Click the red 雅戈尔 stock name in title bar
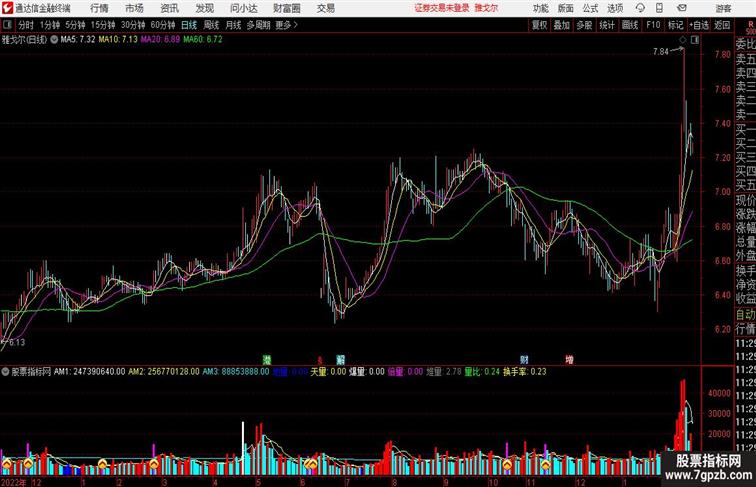Image resolution: width=756 pixels, height=487 pixels. tap(486, 8)
